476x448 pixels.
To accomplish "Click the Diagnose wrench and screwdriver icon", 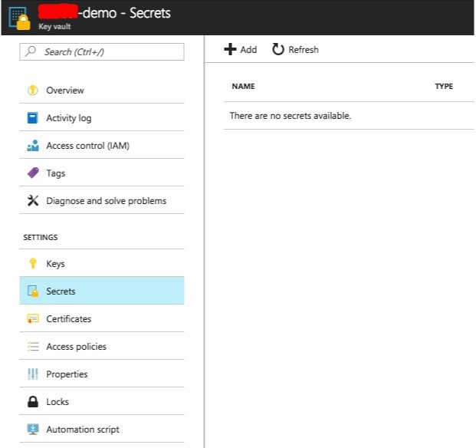I will (33, 201).
